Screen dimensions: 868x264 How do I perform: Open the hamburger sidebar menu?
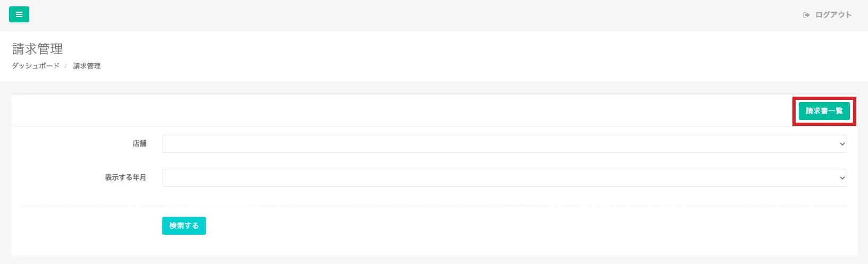(19, 14)
